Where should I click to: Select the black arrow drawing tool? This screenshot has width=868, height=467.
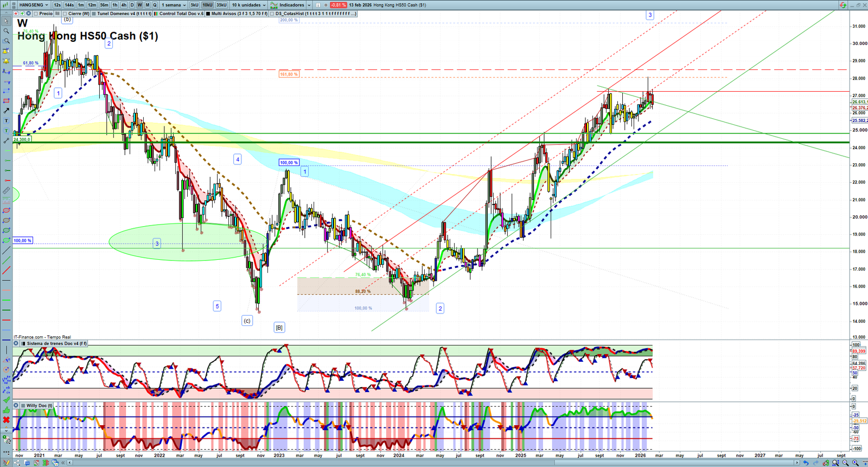pyautogui.click(x=7, y=111)
